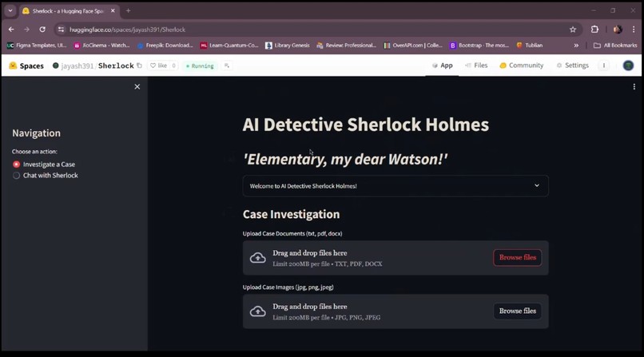Close the Sherlock browser tab
The width and height of the screenshot is (644, 357).
(113, 10)
